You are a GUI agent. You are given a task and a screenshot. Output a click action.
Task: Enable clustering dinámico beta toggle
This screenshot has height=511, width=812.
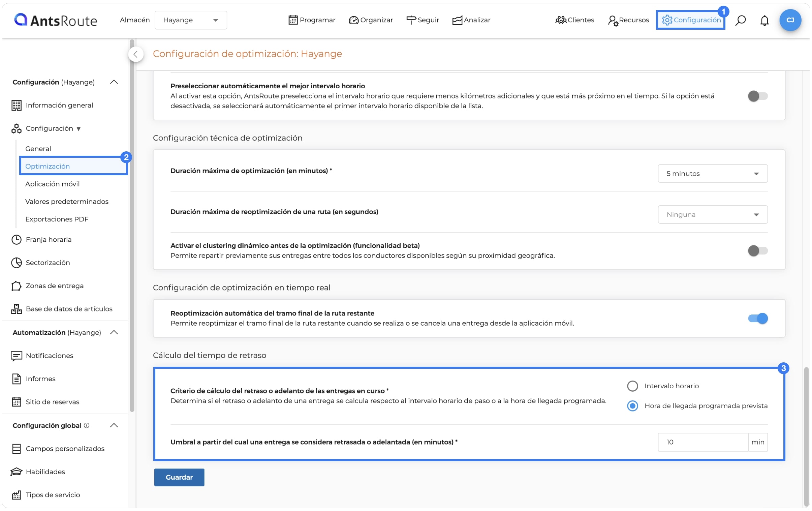[757, 250]
